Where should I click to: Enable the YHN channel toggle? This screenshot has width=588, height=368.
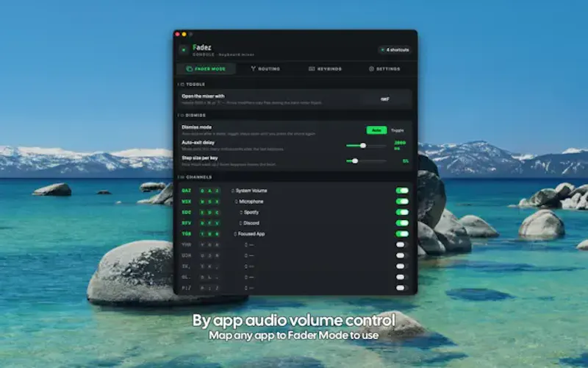(402, 245)
